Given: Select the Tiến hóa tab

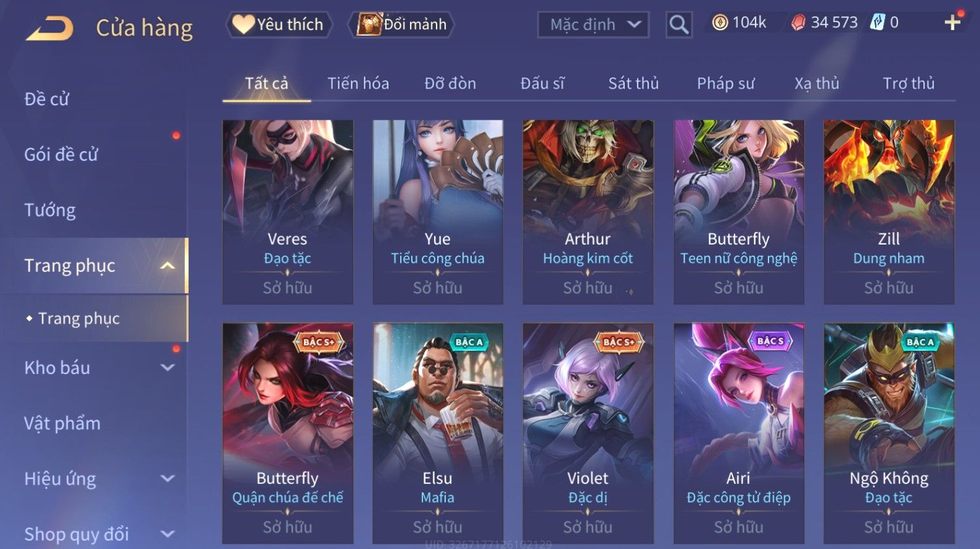Looking at the screenshot, I should pos(358,83).
